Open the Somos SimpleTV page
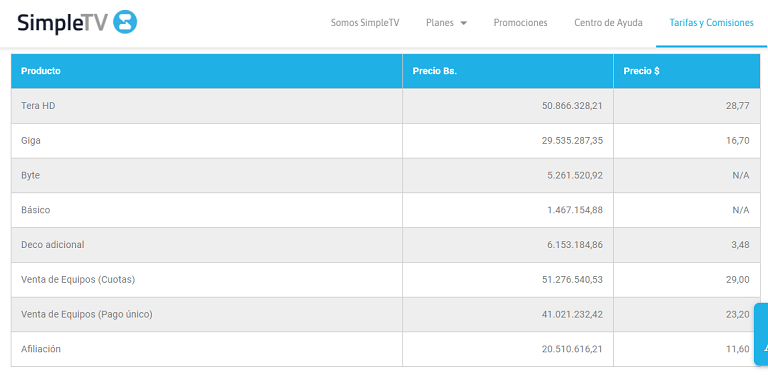This screenshot has width=768, height=375. (x=365, y=23)
